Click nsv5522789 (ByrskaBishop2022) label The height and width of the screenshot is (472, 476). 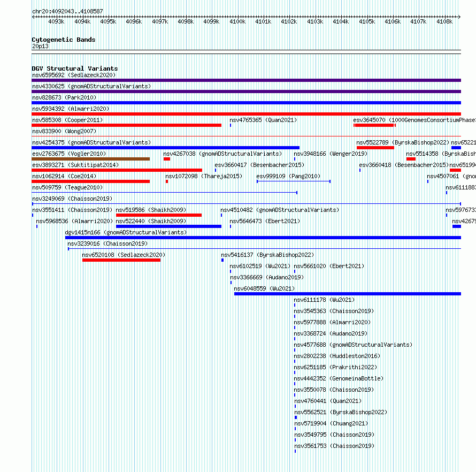point(403,142)
